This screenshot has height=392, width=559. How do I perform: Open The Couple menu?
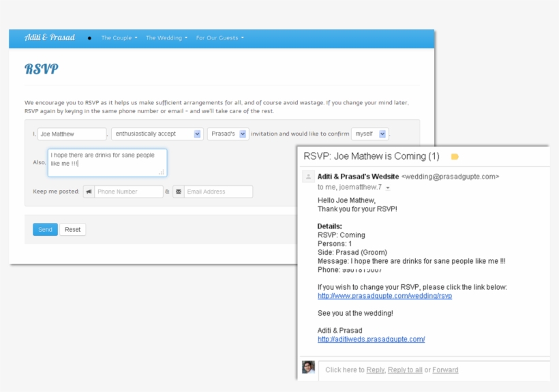119,37
